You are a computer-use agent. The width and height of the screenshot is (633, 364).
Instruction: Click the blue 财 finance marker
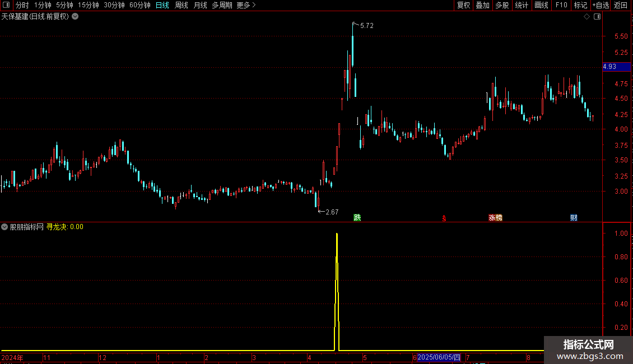tap(574, 217)
